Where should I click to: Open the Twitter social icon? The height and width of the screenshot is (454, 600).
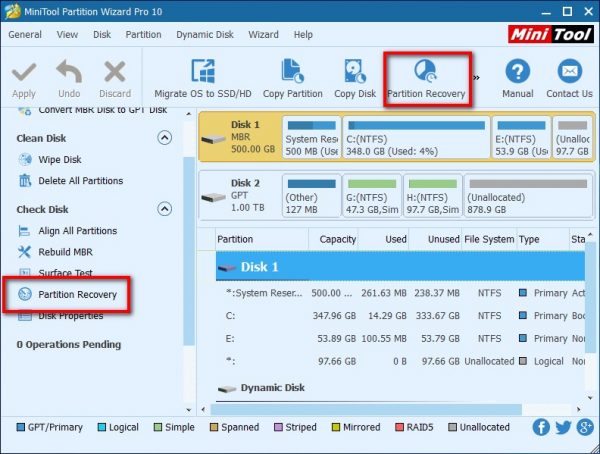563,427
